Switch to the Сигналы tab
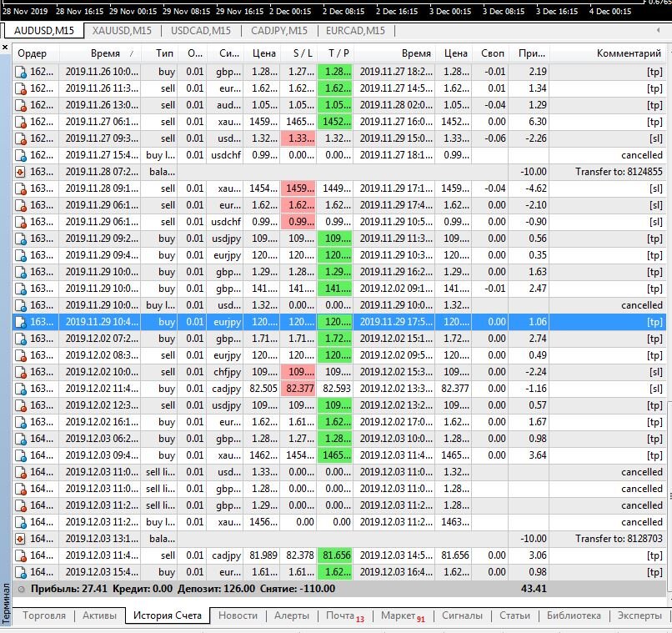 462,615
